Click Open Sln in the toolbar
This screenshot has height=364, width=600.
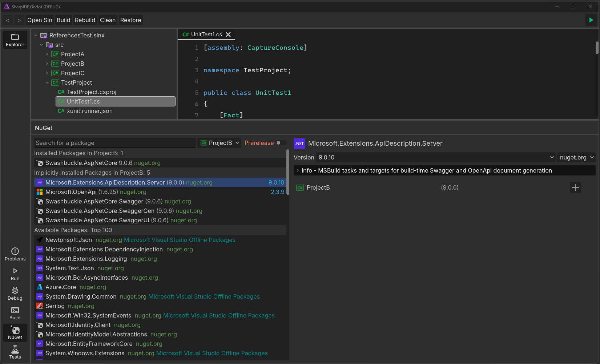tap(40, 20)
